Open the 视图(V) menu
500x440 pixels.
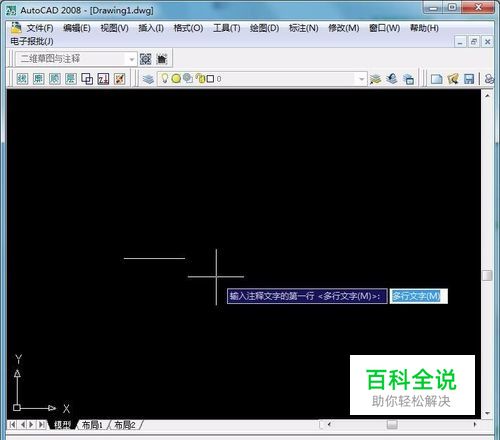pos(114,28)
